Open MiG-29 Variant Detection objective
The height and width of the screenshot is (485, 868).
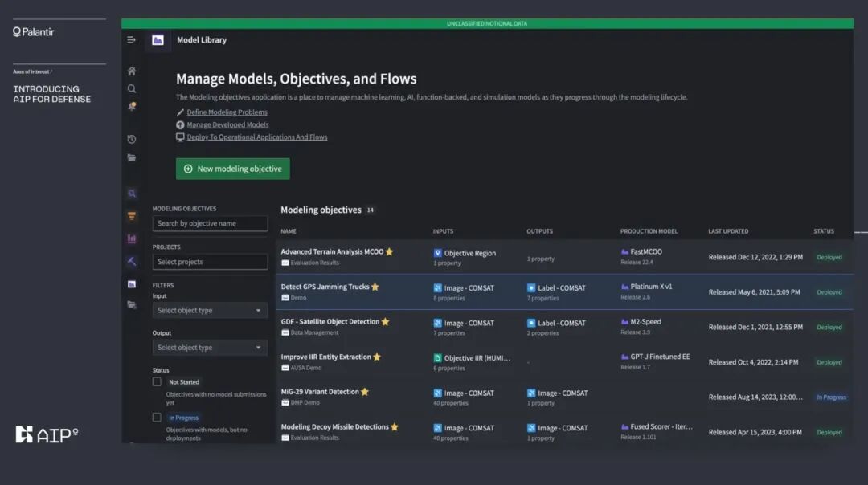click(x=320, y=392)
